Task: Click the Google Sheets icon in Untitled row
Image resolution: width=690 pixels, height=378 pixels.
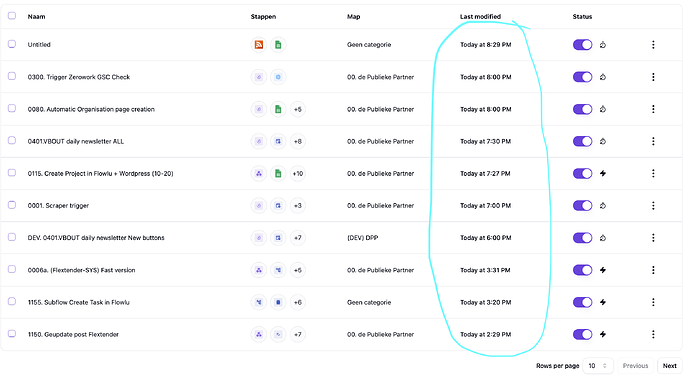Action: [x=278, y=44]
